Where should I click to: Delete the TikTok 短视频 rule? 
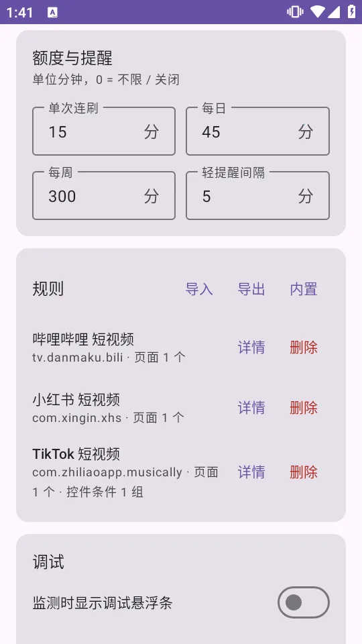coord(304,472)
